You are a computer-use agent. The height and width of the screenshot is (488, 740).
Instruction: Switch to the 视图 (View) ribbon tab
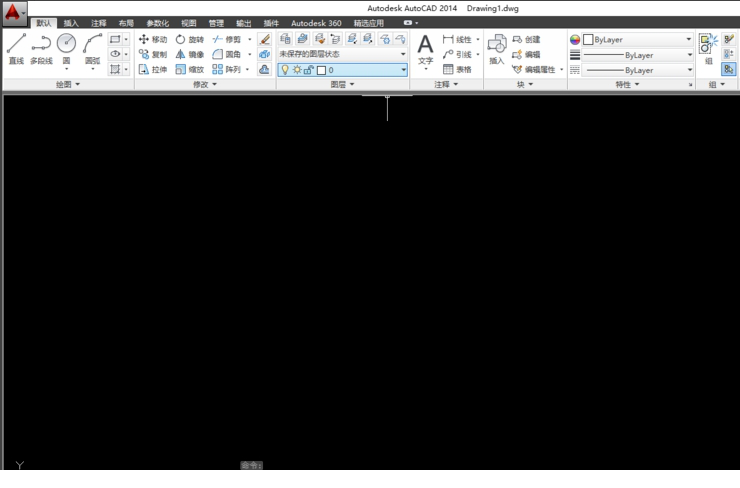tap(189, 23)
